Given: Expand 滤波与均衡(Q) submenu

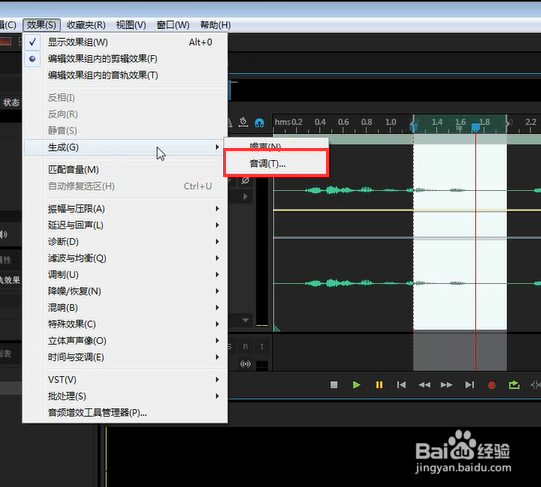Looking at the screenshot, I should pos(125,258).
